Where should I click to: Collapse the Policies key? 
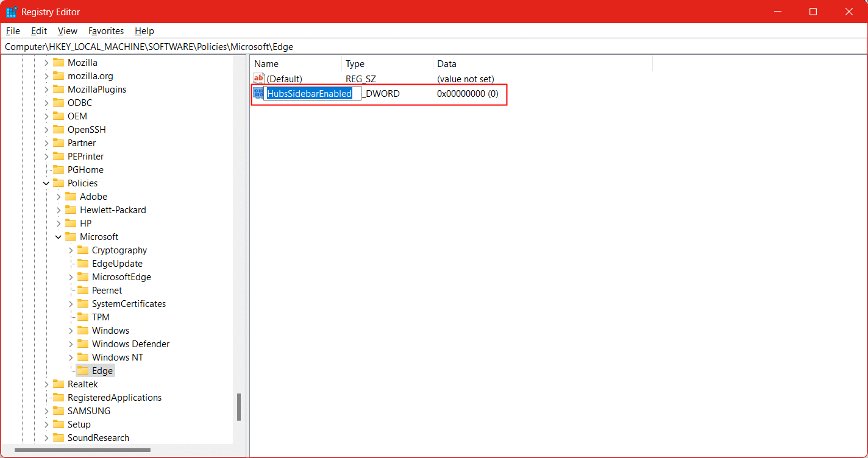(x=46, y=183)
